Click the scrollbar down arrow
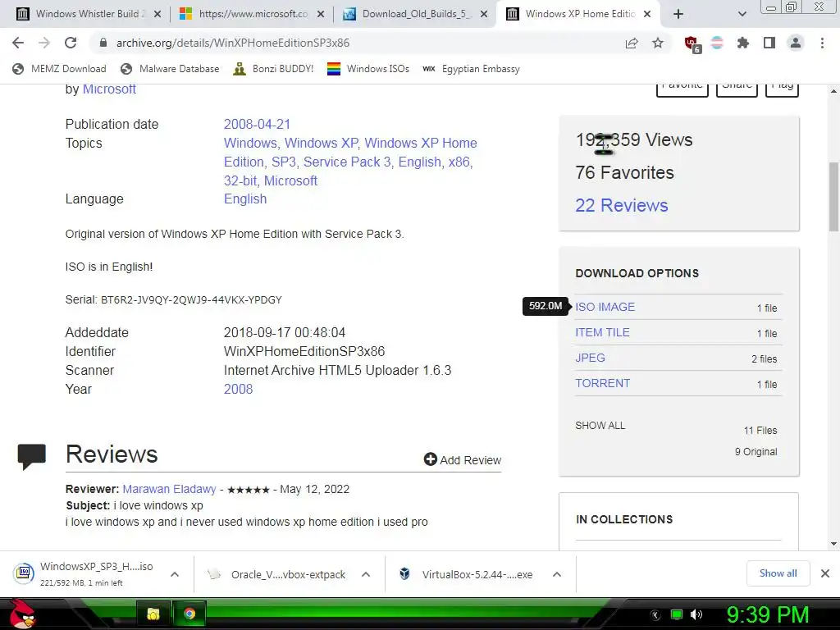Viewport: 840px width, 630px height. pos(833,544)
